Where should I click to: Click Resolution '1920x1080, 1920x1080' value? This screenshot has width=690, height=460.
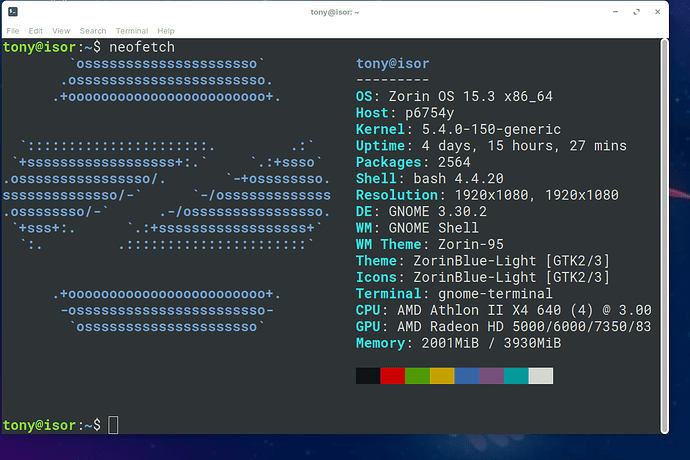(536, 195)
